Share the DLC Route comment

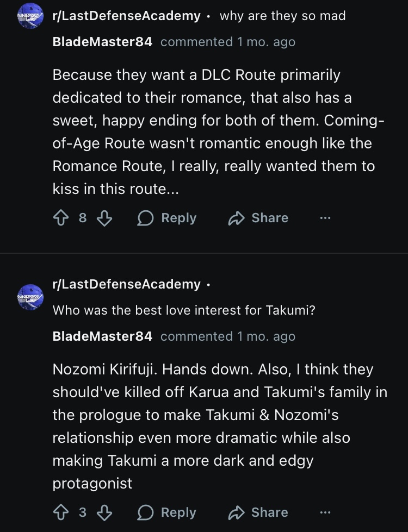pos(258,218)
